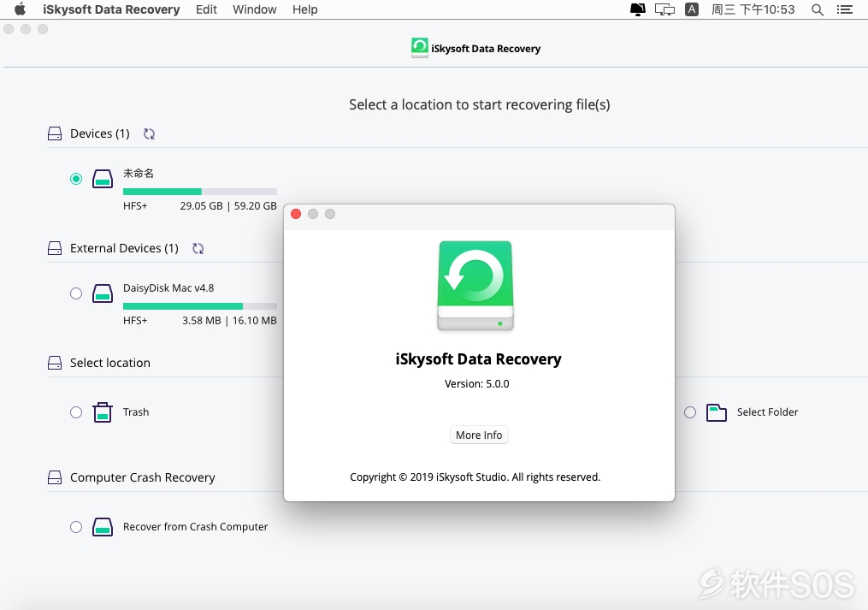
Task: Click the Recover from Crash Computer drive icon
Action: pos(103,527)
